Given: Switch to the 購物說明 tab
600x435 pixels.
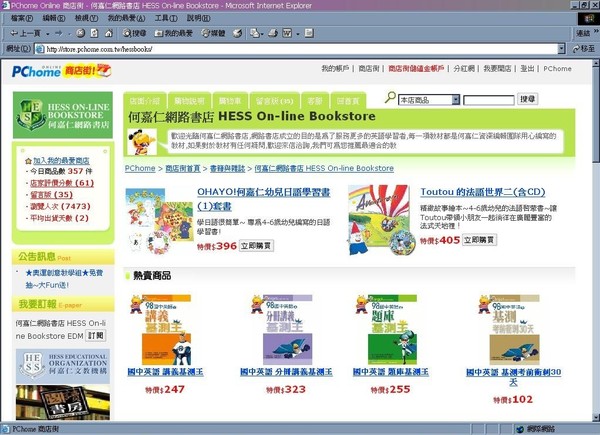Looking at the screenshot, I should coord(189,101).
